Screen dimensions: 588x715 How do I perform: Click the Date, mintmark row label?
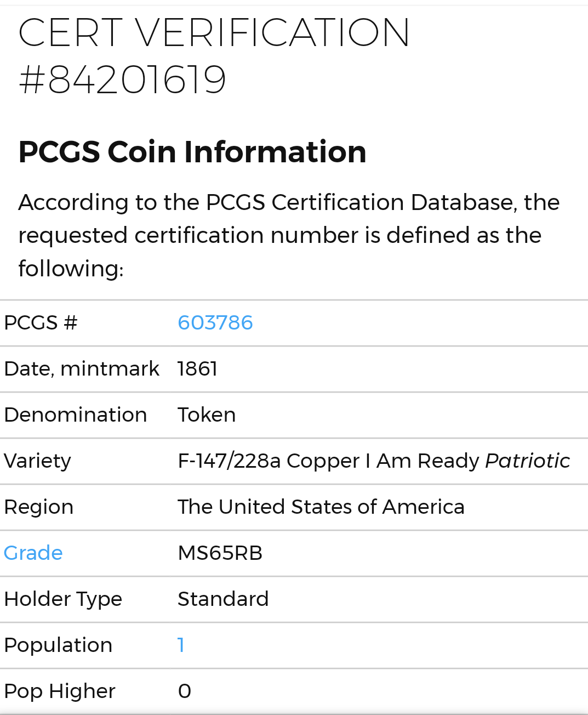tap(82, 369)
